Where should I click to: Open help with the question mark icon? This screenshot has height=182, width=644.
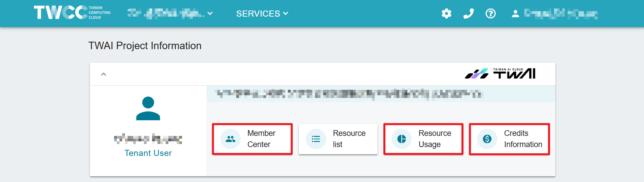click(491, 14)
